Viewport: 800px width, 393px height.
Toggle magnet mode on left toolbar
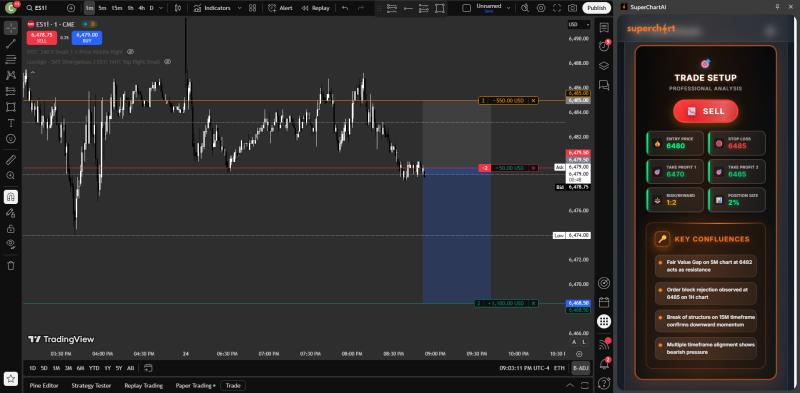tap(11, 197)
